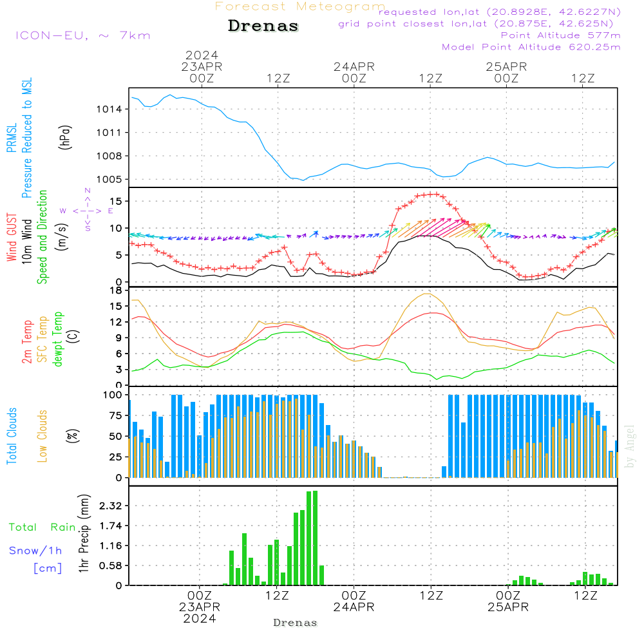
Task: Click the bottom axis label '25APR'
Action: 508,607
